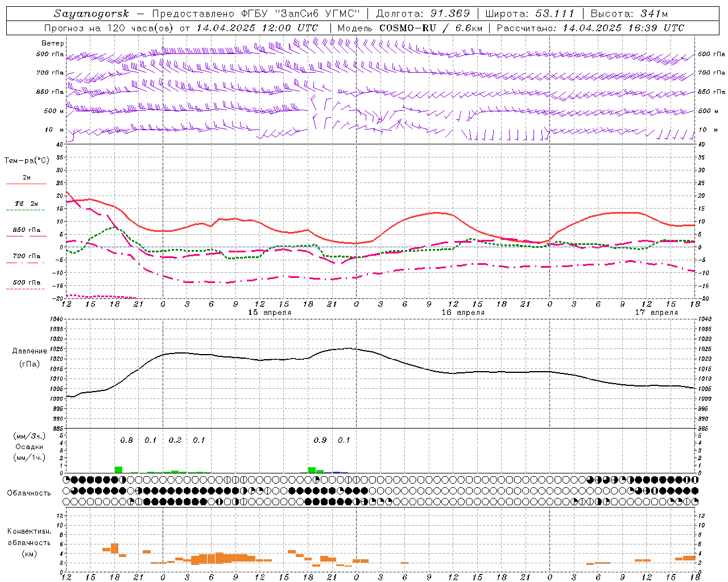The height and width of the screenshot is (582, 728).
Task: Select the 'Долгота: 91.369' header field
Action: pyautogui.click(x=423, y=14)
